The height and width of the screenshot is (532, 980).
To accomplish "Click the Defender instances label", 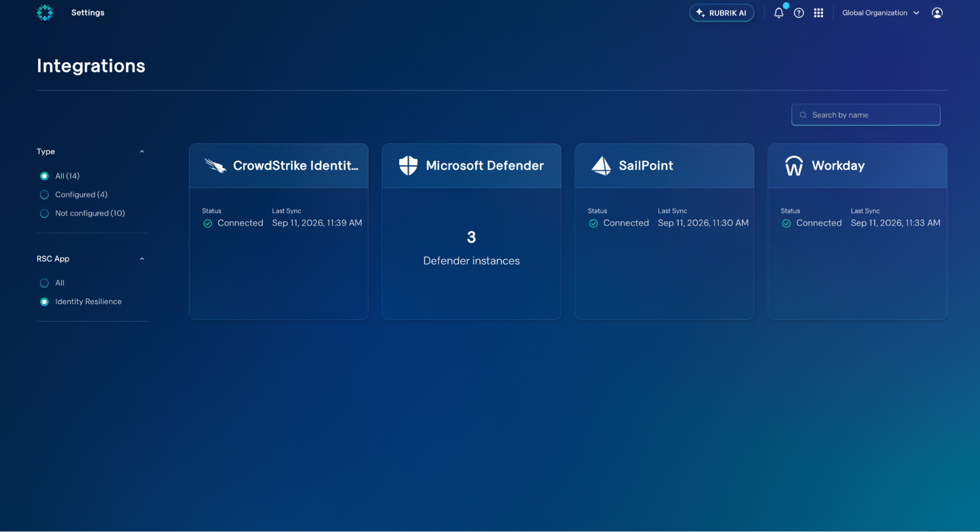I will 471,261.
